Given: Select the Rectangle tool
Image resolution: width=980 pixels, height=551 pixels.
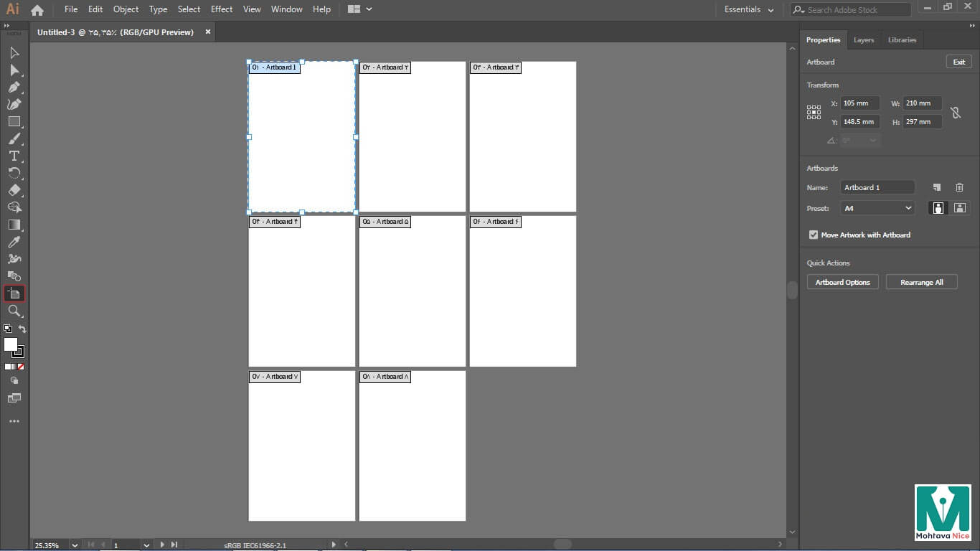Looking at the screenshot, I should (14, 121).
